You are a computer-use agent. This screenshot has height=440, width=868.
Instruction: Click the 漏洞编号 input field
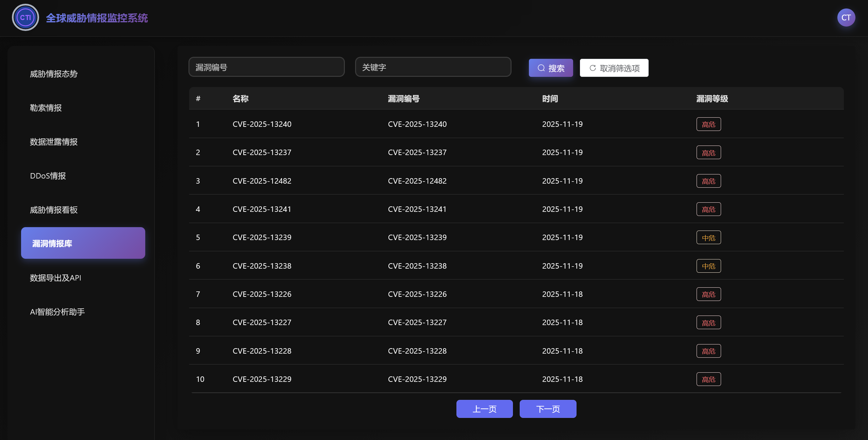click(266, 67)
